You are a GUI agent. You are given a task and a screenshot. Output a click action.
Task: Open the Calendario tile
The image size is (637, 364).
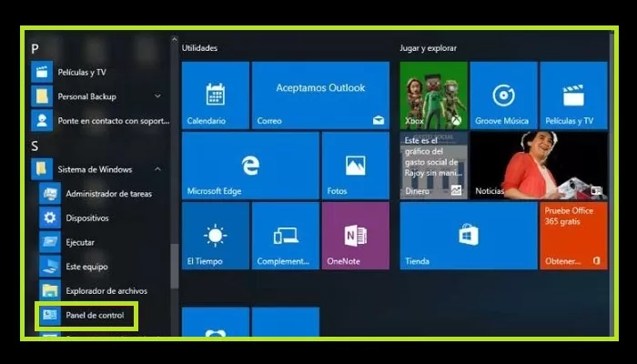(215, 95)
